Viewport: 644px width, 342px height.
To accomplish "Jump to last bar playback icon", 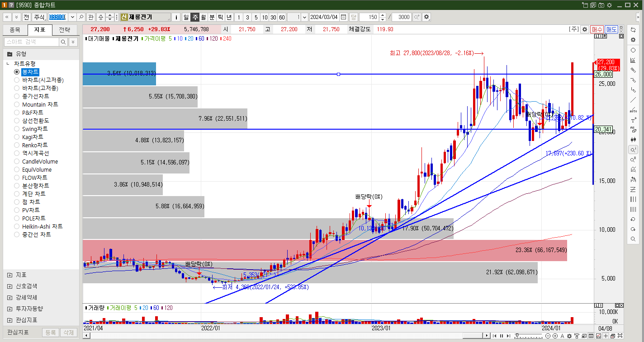I will pos(508,336).
